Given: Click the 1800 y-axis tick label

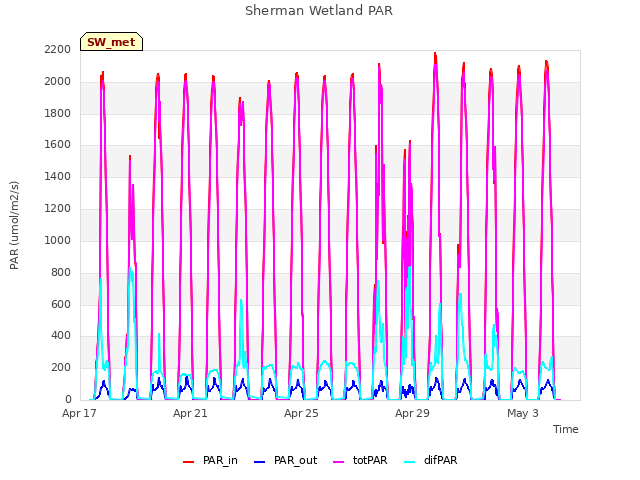Looking at the screenshot, I should (58, 113).
